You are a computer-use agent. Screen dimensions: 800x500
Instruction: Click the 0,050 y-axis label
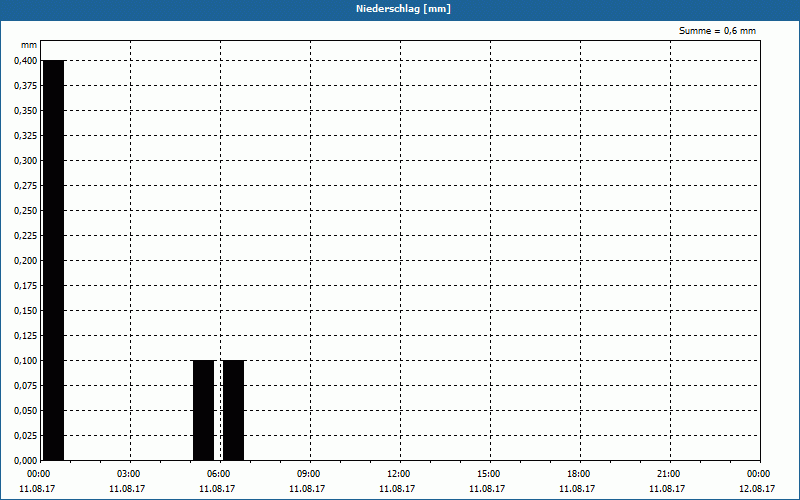click(x=26, y=411)
